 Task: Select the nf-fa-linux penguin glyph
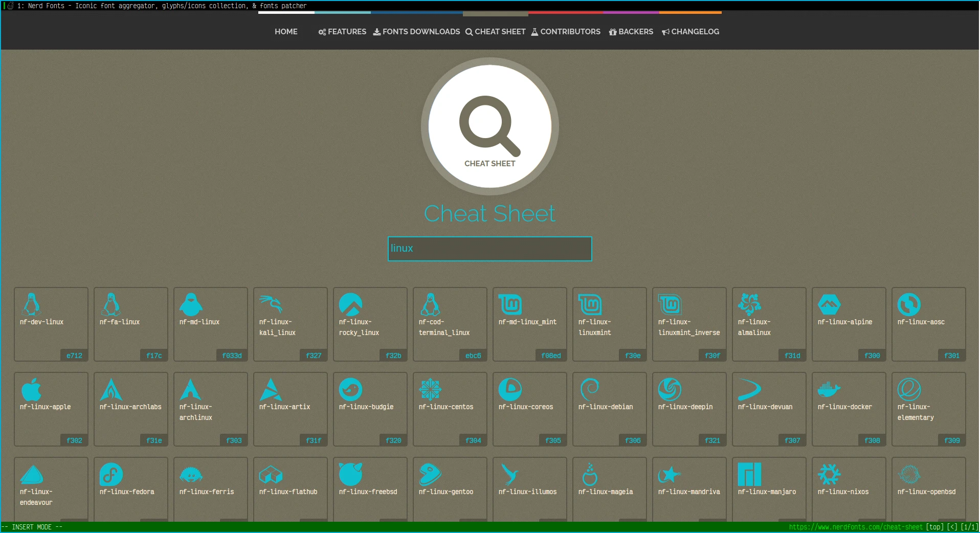point(111,304)
